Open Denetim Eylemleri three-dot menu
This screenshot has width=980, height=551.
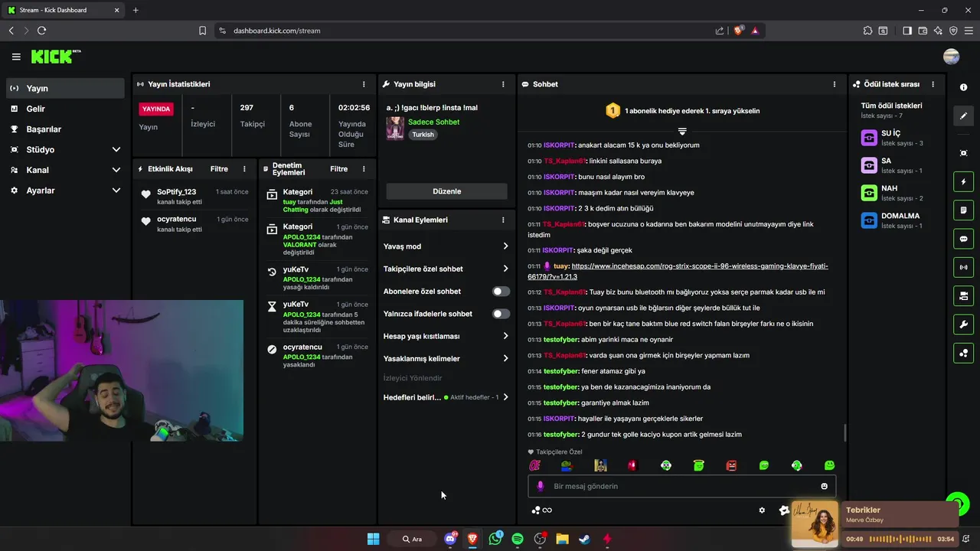point(364,169)
